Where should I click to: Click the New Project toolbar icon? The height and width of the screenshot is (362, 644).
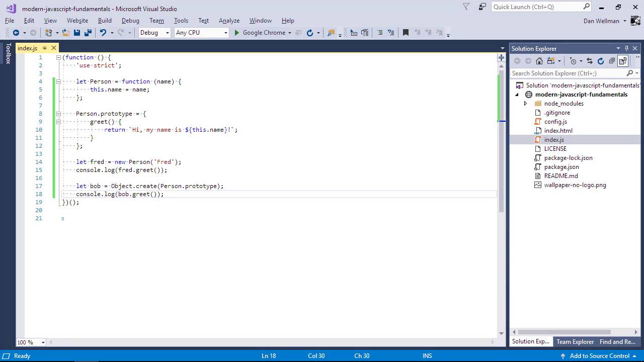pyautogui.click(x=48, y=33)
